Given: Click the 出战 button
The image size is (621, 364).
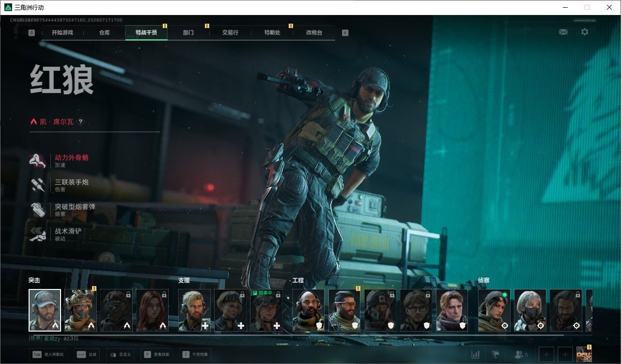Looking at the screenshot, I should pyautogui.click(x=87, y=355).
